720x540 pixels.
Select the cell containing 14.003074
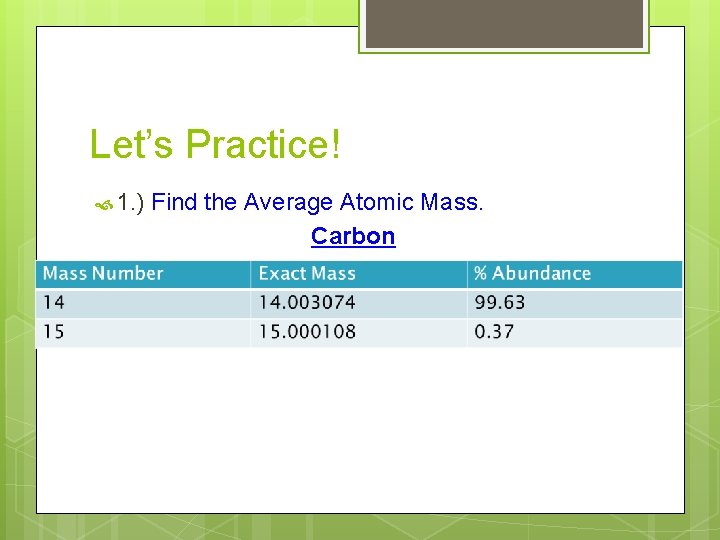(x=359, y=303)
